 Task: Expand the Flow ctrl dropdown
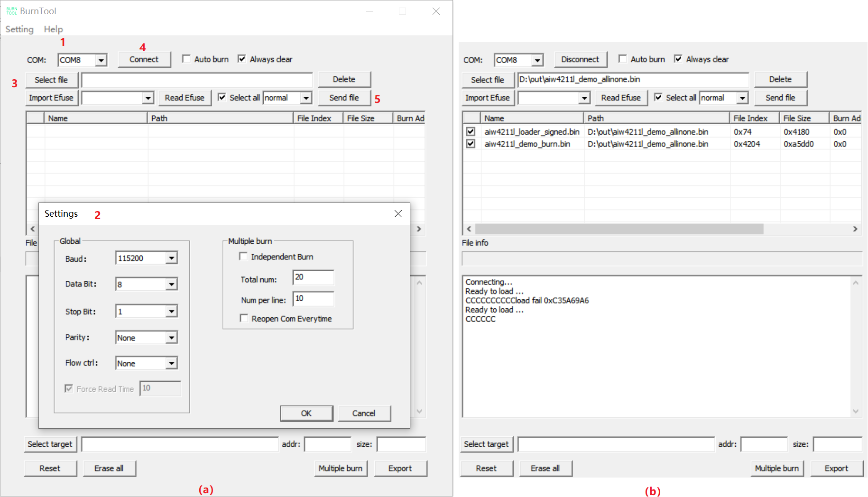click(x=171, y=363)
